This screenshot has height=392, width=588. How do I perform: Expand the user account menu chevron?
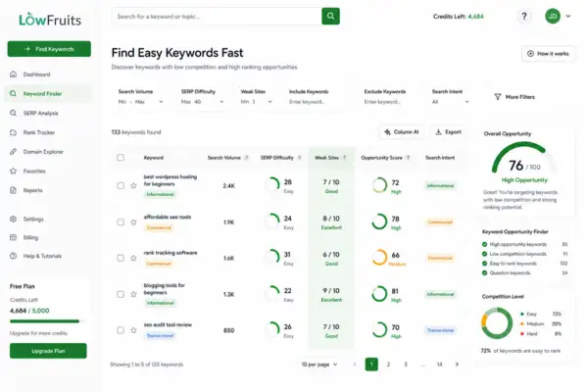[x=568, y=16]
